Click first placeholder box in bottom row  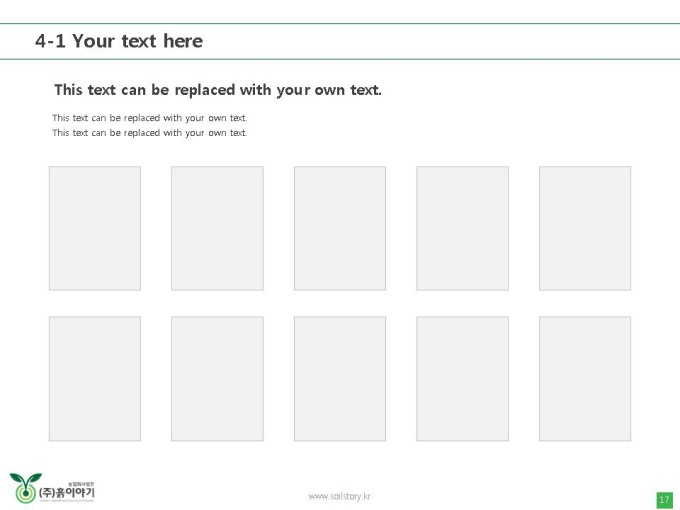[95, 379]
